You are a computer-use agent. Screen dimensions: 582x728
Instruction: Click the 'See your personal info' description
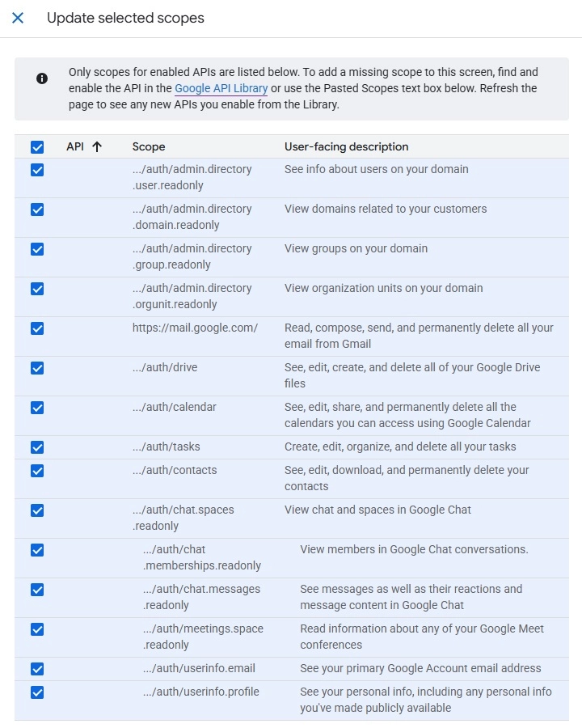[x=426, y=700]
